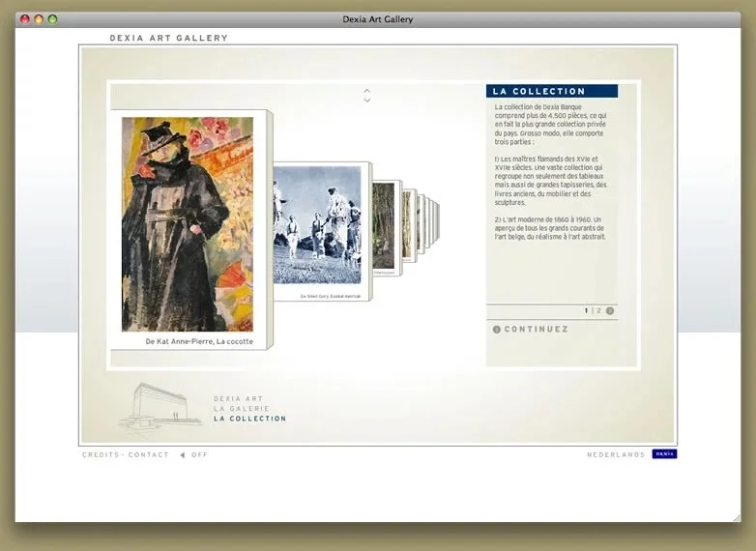
Task: Go to text page 2
Action: tap(598, 311)
